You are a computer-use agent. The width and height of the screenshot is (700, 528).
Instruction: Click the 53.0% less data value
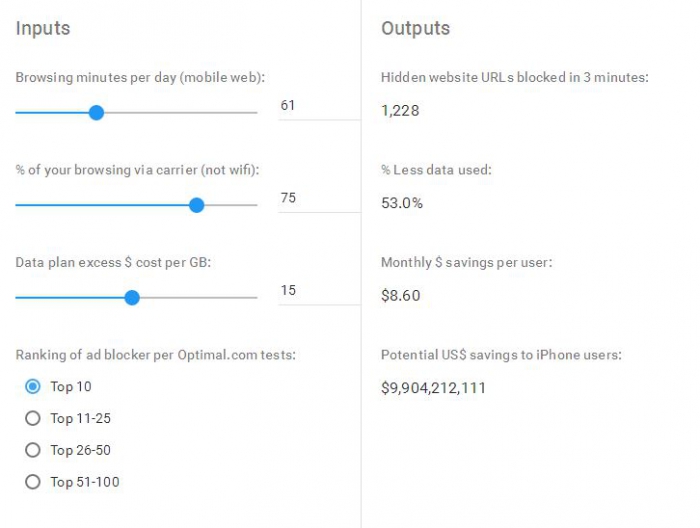[x=402, y=203]
